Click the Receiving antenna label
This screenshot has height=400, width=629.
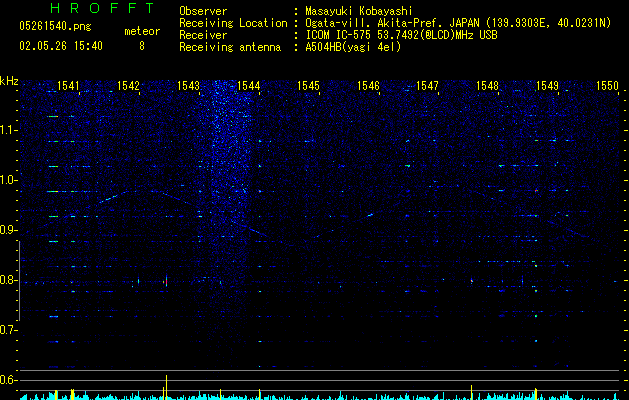(230, 47)
